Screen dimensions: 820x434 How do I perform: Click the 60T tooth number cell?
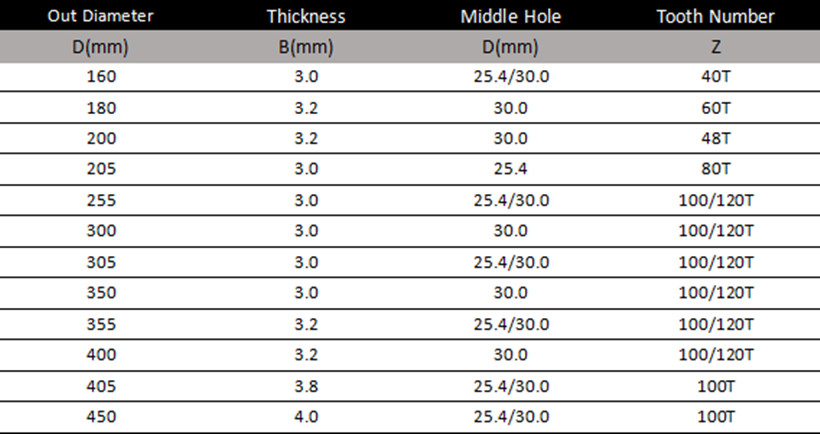click(715, 108)
